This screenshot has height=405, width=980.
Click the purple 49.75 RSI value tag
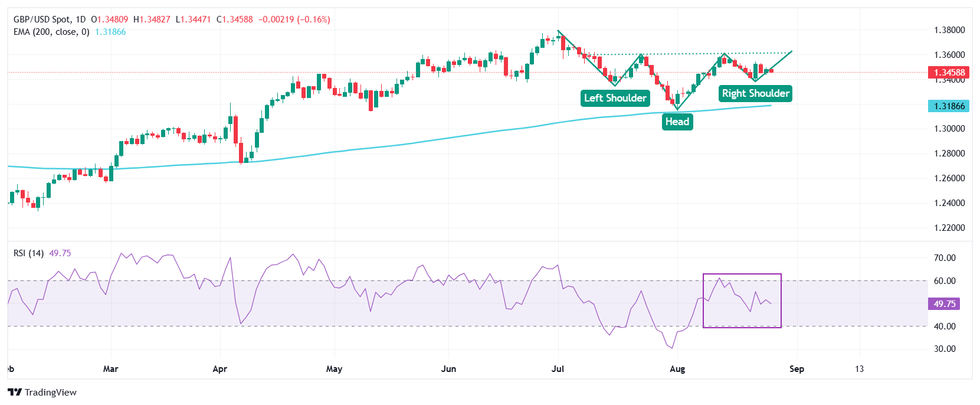(x=944, y=304)
